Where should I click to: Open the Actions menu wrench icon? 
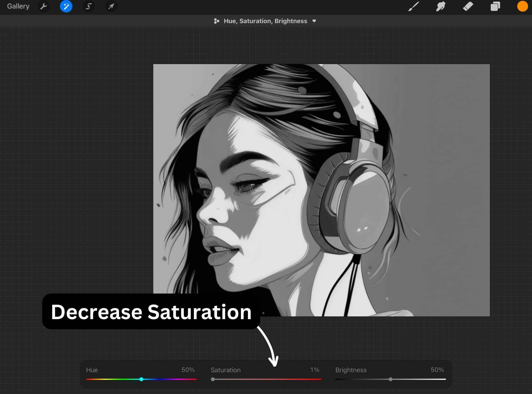pyautogui.click(x=44, y=6)
